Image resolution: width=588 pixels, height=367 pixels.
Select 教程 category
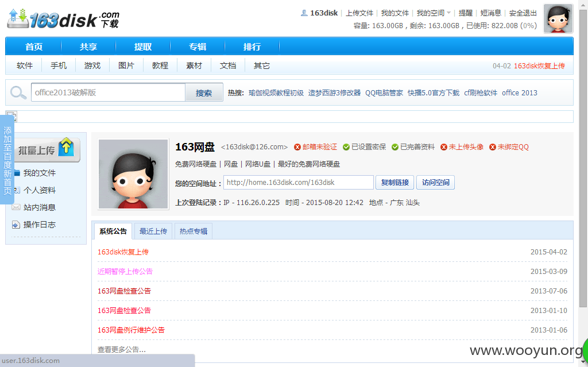point(160,65)
